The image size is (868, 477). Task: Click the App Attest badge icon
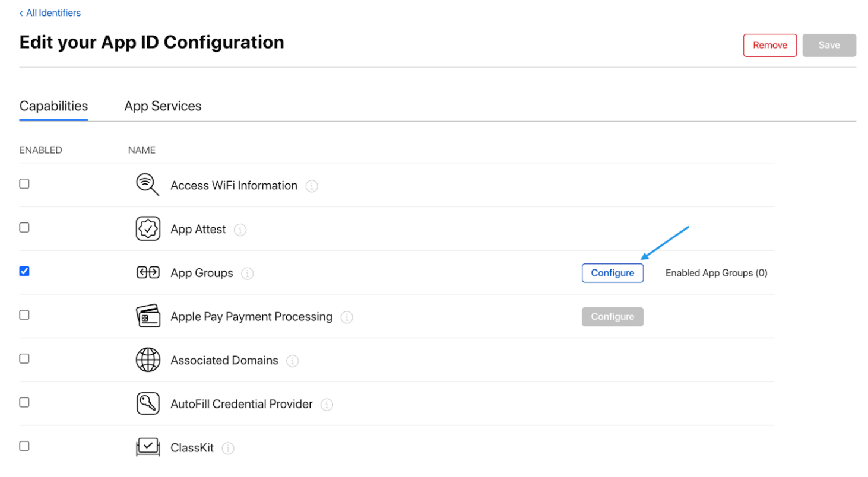click(x=148, y=229)
